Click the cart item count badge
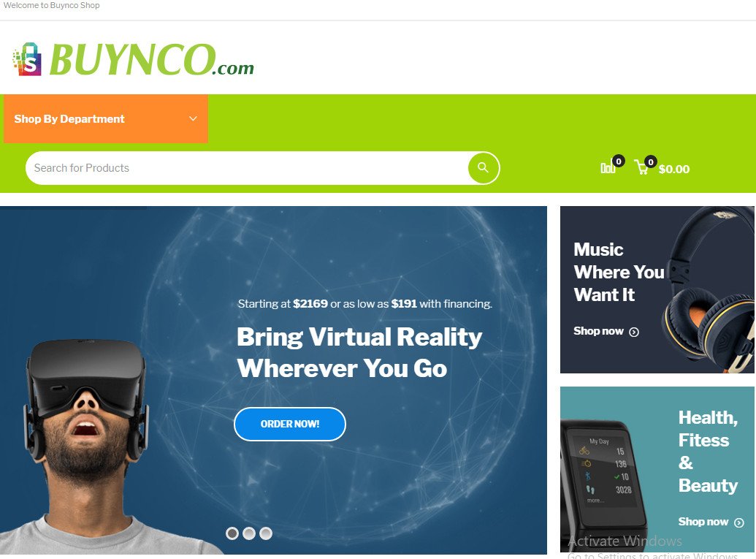 click(651, 161)
